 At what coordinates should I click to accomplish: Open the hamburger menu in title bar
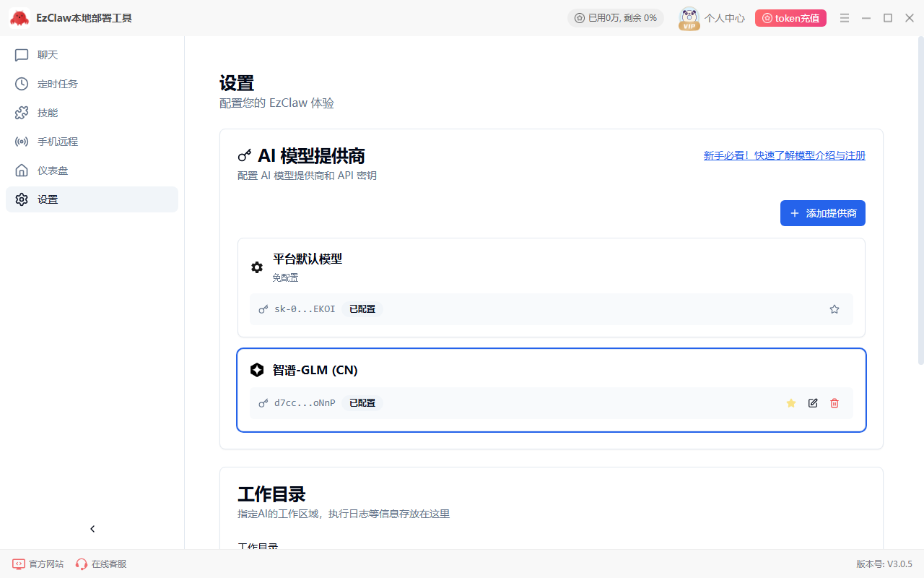[845, 18]
